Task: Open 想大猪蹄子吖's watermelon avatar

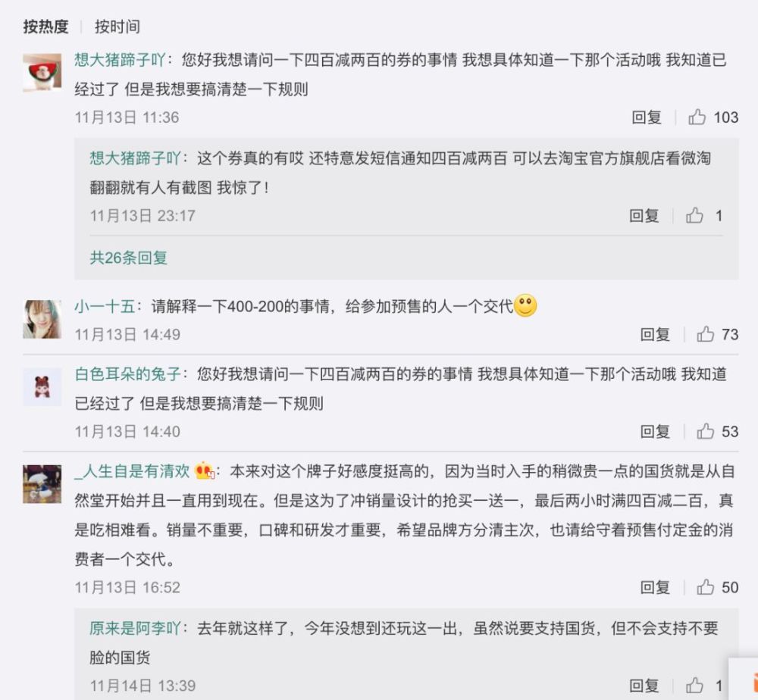Action: [x=42, y=73]
